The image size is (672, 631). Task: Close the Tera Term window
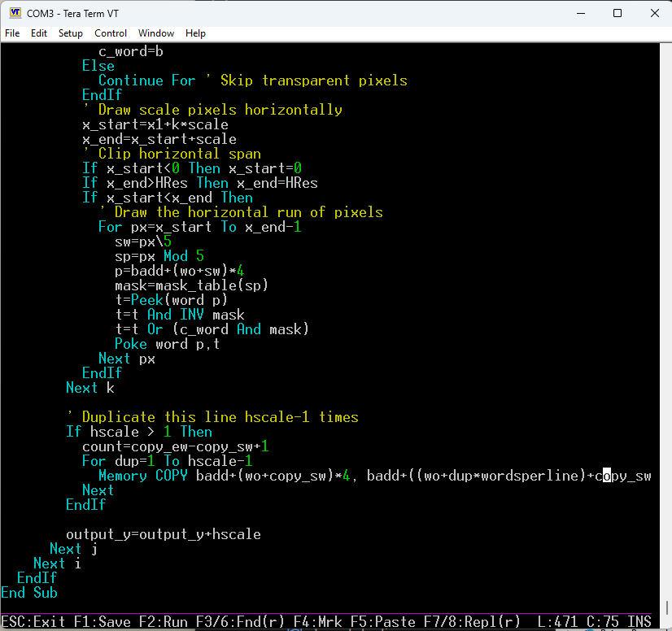[x=655, y=13]
